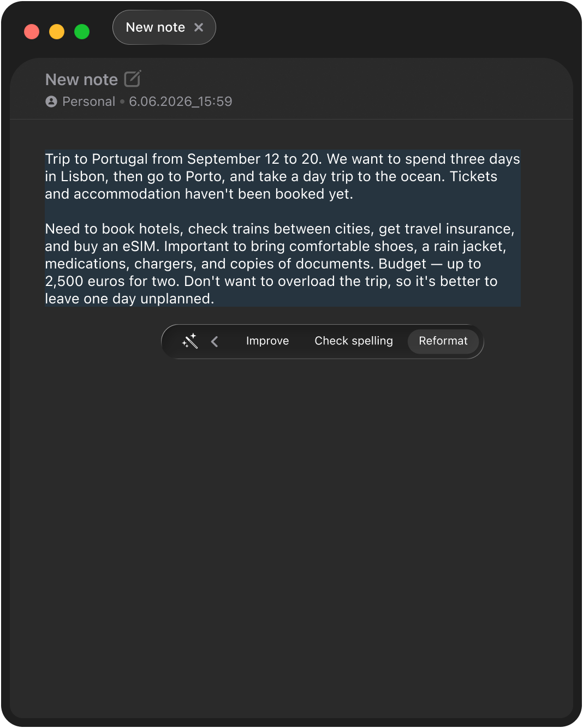
Task: Close the New note tab
Action: [x=199, y=27]
